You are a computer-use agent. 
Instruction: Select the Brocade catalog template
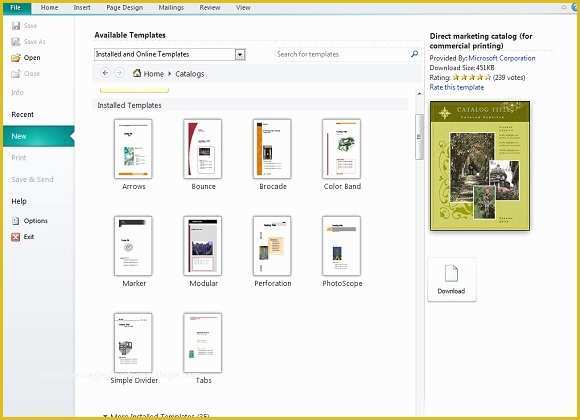(x=273, y=155)
